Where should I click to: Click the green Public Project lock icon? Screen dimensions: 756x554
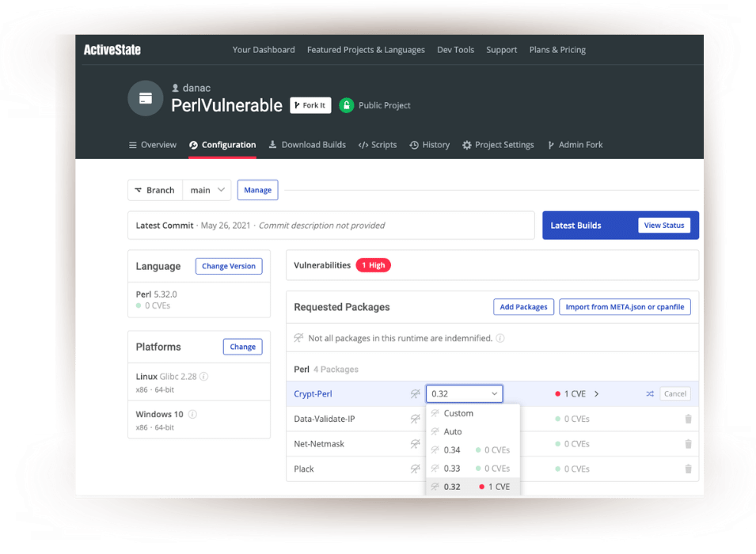(x=346, y=105)
